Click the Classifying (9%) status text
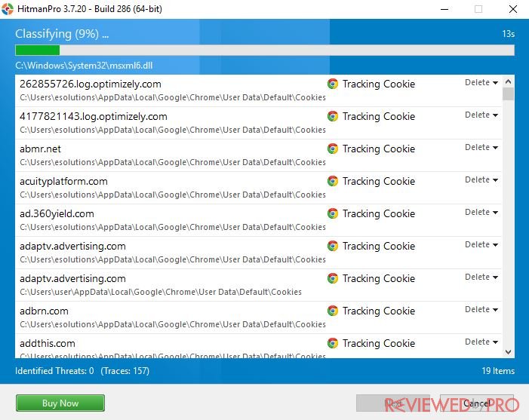 pos(62,34)
